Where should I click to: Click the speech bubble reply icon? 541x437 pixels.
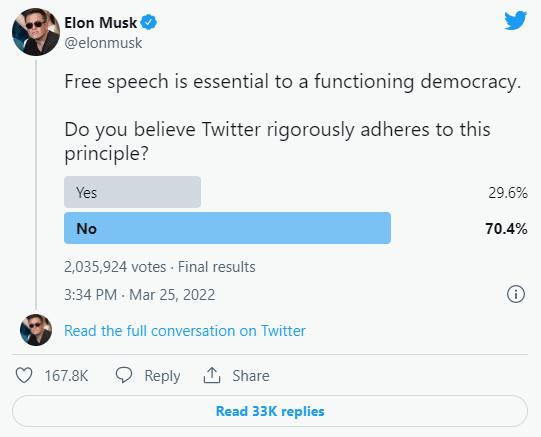point(124,375)
